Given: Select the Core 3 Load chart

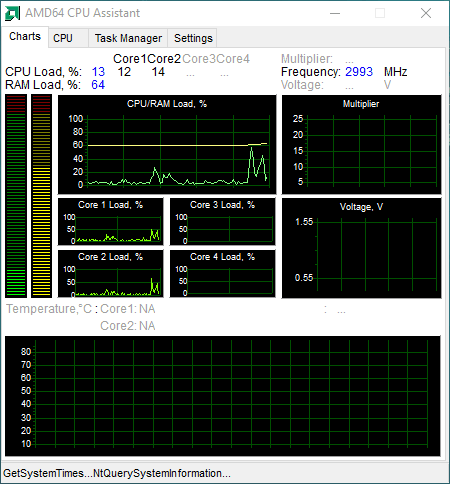Looking at the screenshot, I should (223, 222).
